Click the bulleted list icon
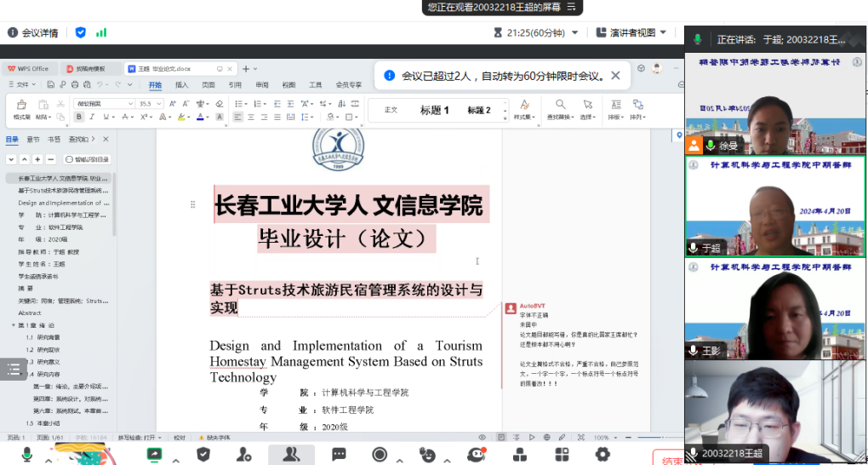 pos(238,104)
